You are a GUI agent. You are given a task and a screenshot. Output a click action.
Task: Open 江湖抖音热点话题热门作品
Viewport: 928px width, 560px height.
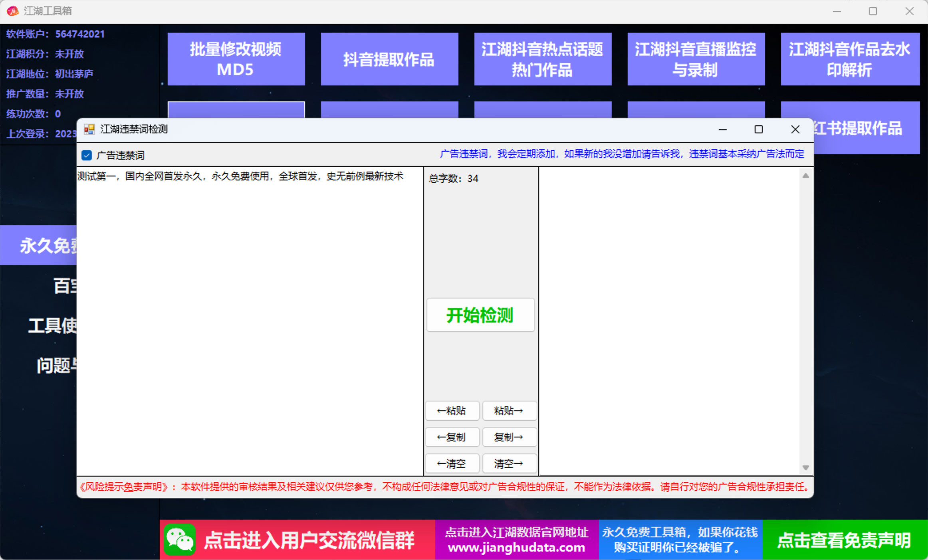click(542, 59)
